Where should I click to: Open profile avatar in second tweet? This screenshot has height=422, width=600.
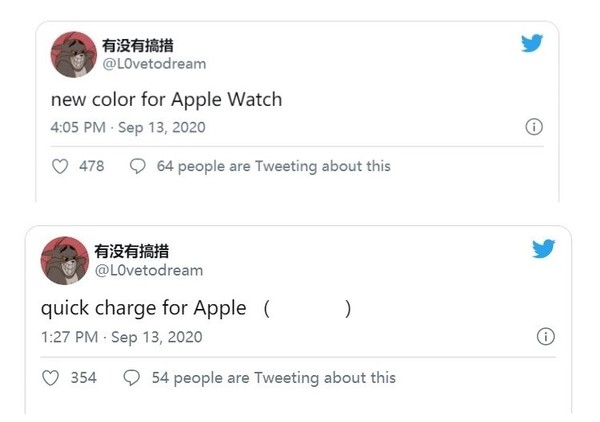coord(63,261)
